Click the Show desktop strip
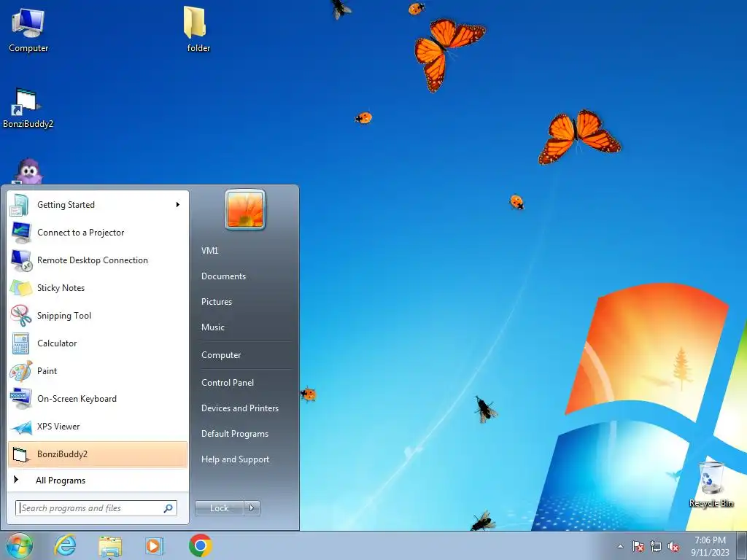 click(x=741, y=546)
